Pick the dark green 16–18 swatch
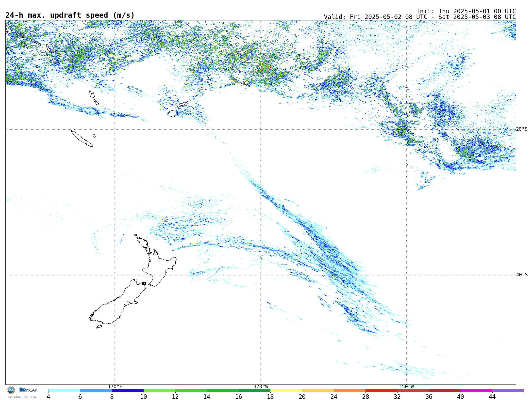The height and width of the screenshot is (400, 532). tap(254, 391)
